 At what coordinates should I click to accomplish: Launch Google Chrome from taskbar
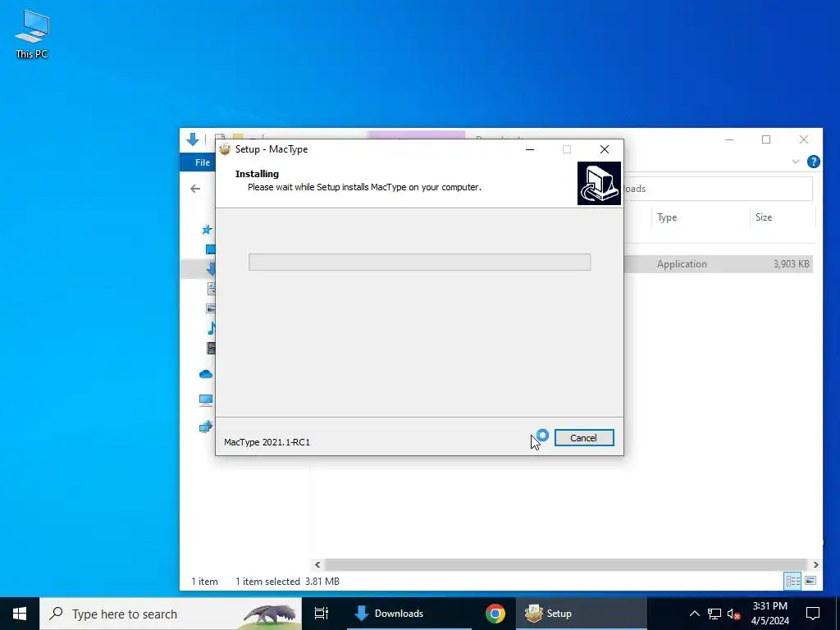495,614
